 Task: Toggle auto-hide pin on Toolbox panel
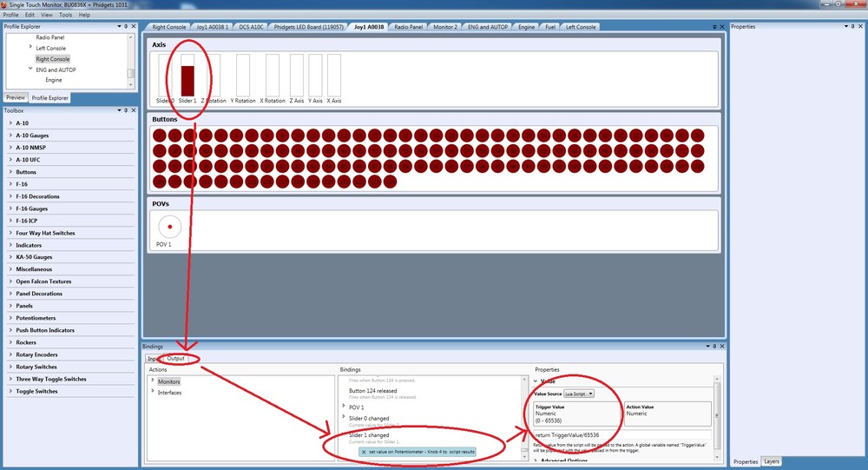click(126, 110)
